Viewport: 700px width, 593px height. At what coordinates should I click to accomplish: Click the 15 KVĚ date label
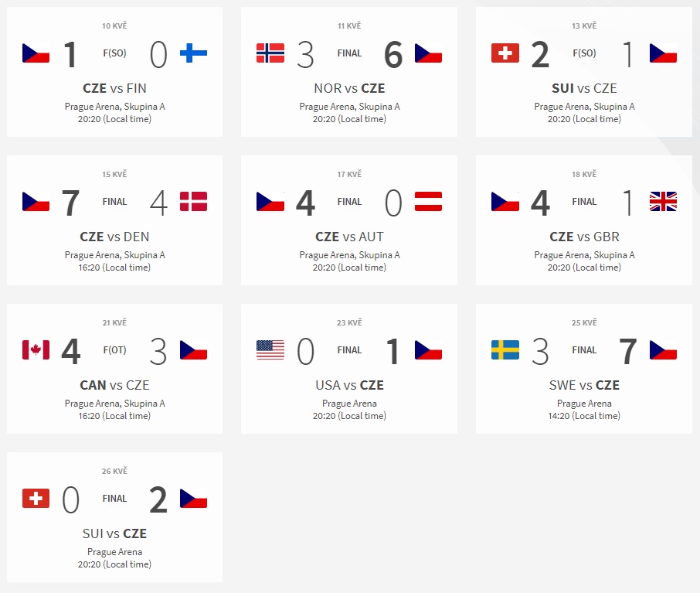[114, 174]
